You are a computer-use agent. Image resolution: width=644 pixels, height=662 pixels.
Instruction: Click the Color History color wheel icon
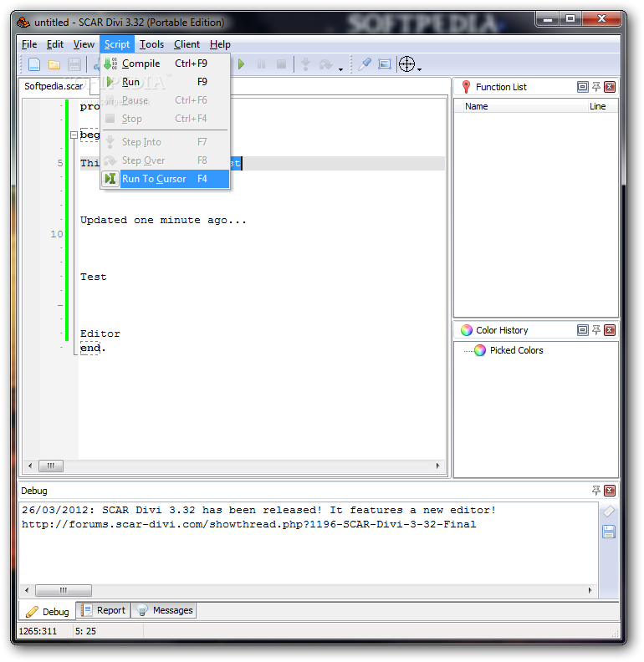467,330
